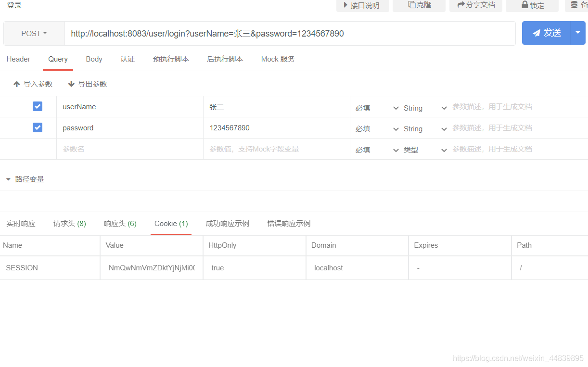Switch to the Header tab
588x367 pixels.
point(18,59)
